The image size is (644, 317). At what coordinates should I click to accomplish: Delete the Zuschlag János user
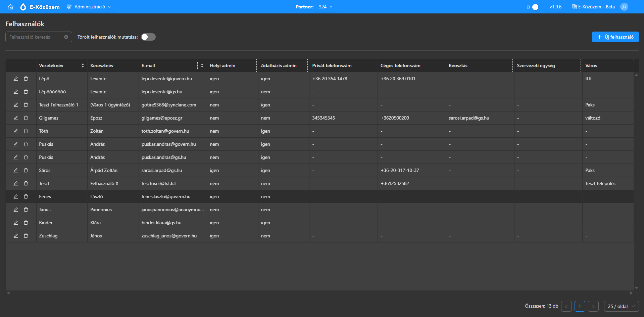click(26, 236)
